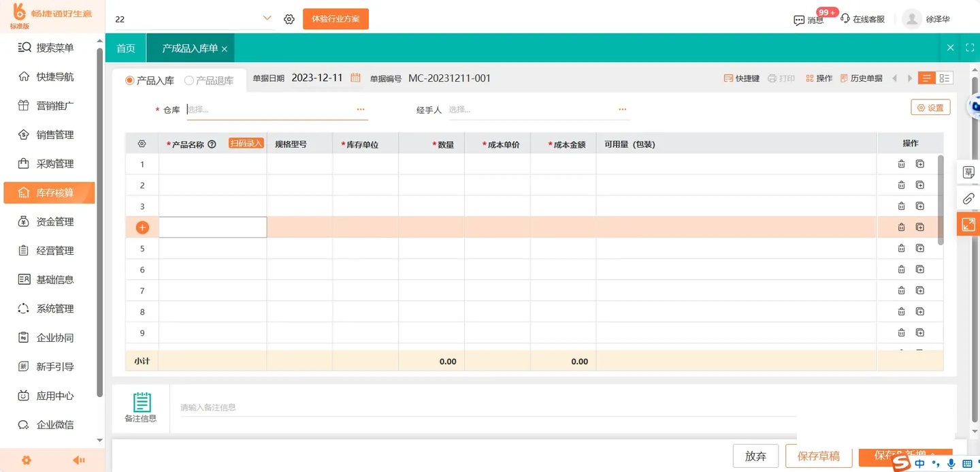Open the date picker calendar icon
The width and height of the screenshot is (980, 472).
coord(355,78)
